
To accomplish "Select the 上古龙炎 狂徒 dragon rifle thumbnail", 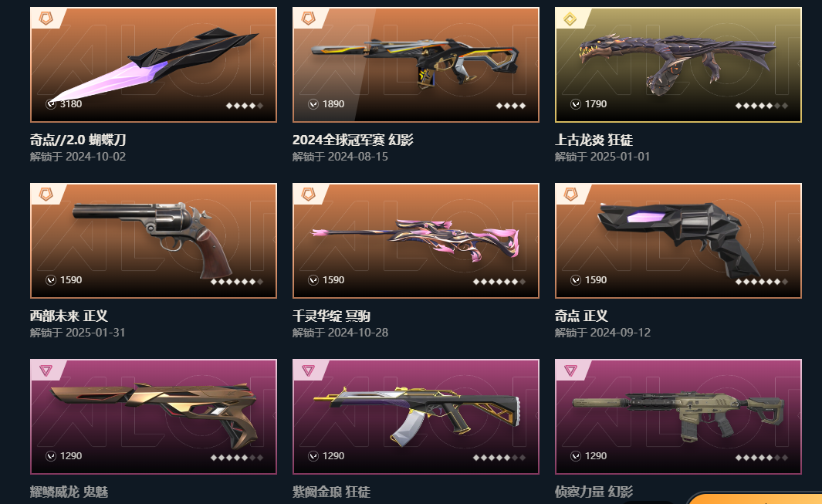I will pyautogui.click(x=678, y=65).
